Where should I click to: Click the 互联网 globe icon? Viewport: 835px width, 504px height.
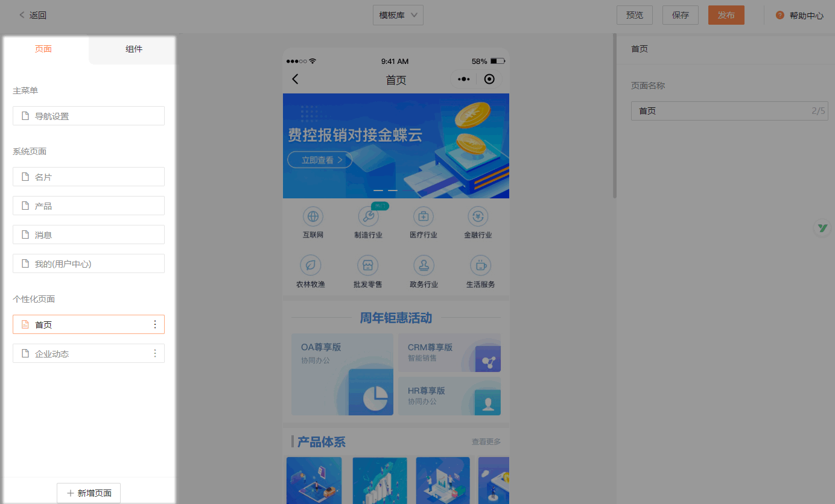pyautogui.click(x=313, y=216)
